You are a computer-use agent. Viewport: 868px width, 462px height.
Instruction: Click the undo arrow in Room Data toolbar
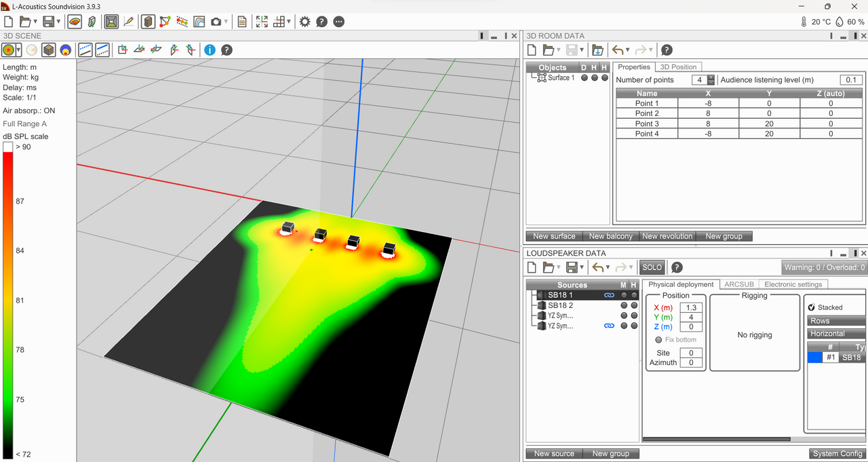(x=617, y=50)
